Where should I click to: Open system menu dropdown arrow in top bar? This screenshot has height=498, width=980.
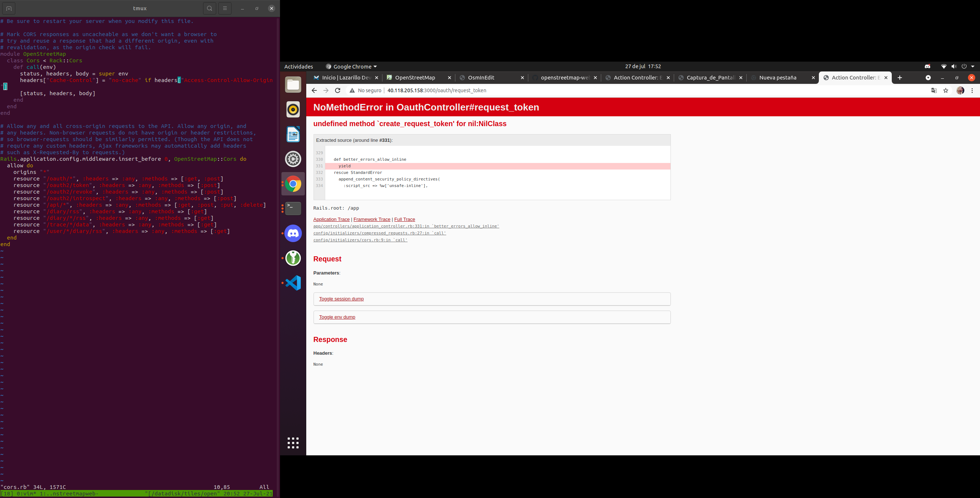pos(973,67)
